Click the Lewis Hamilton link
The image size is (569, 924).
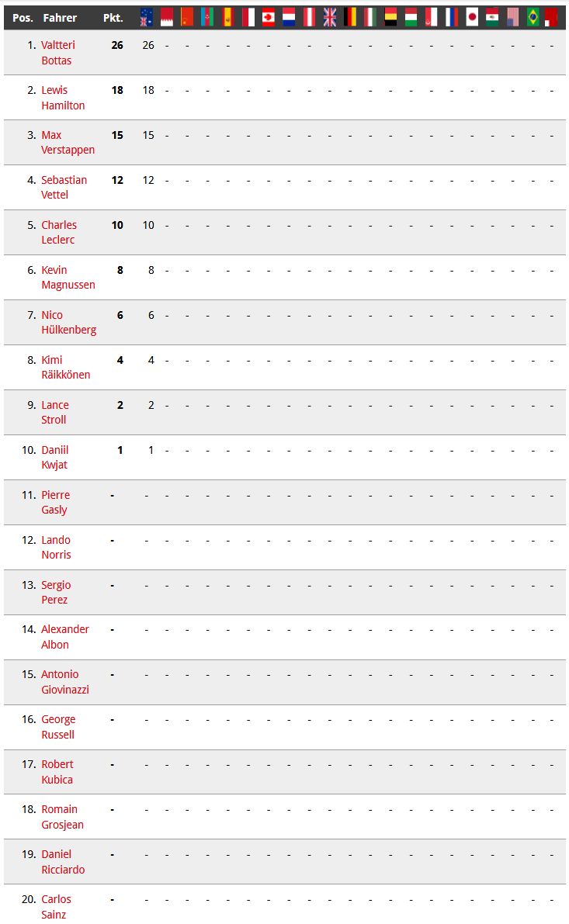click(x=63, y=98)
